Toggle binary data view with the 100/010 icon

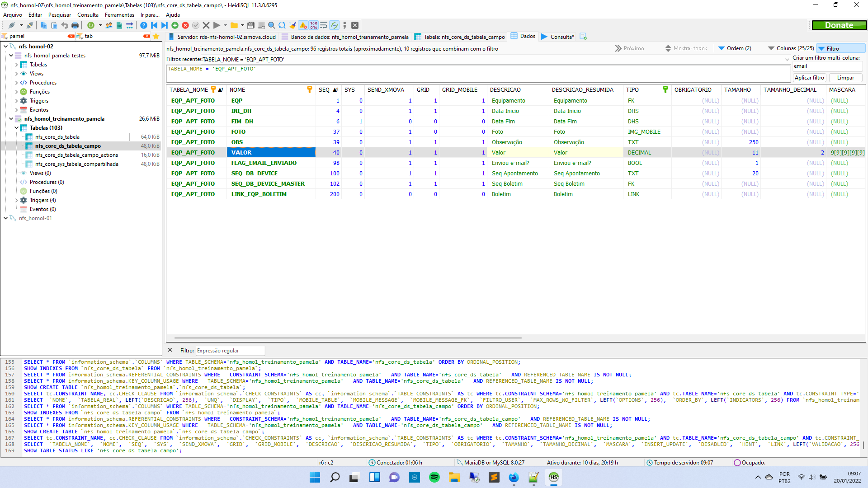[x=313, y=25]
